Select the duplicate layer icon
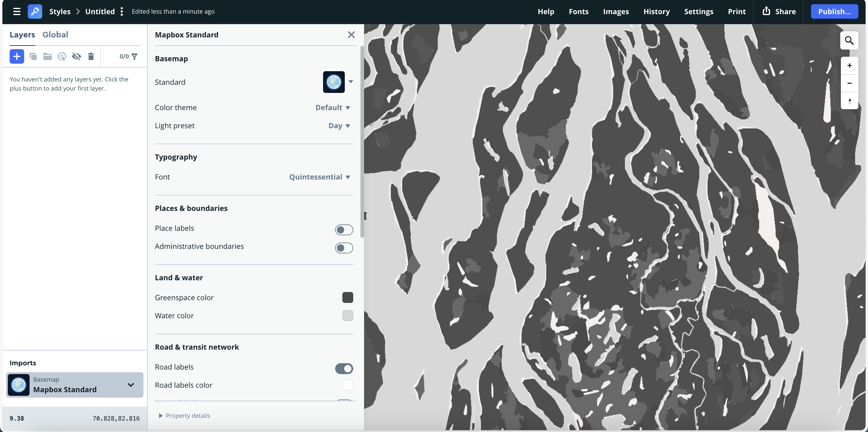The height and width of the screenshot is (432, 868). pyautogui.click(x=33, y=56)
